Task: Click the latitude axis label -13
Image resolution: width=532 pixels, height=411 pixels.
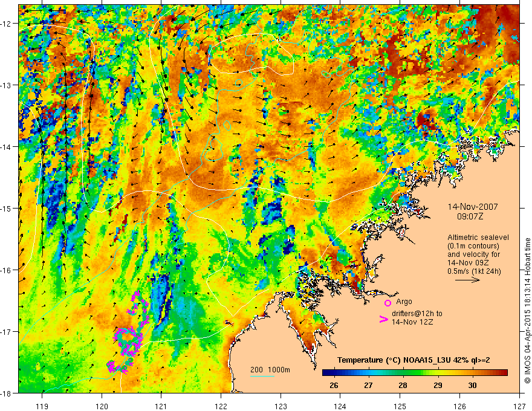Action: click(7, 85)
